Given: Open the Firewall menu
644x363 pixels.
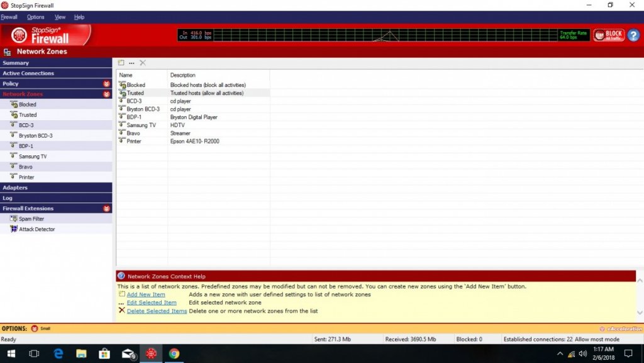Looking at the screenshot, I should [9, 17].
